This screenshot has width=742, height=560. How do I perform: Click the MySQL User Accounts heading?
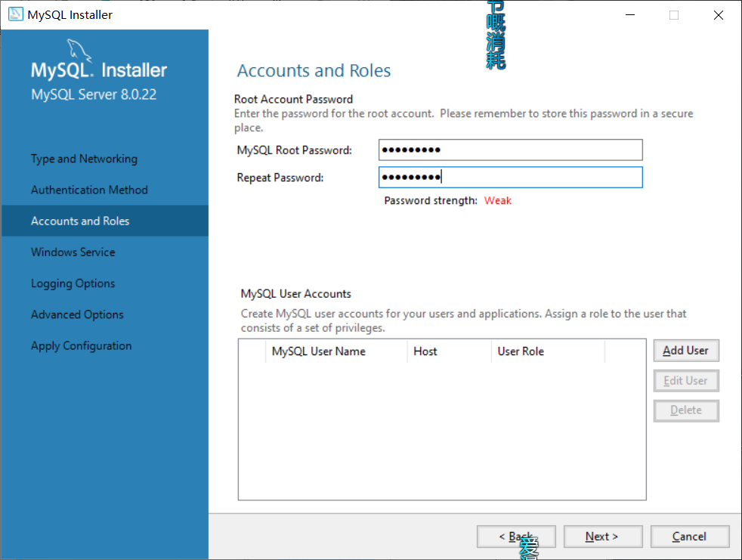(295, 294)
